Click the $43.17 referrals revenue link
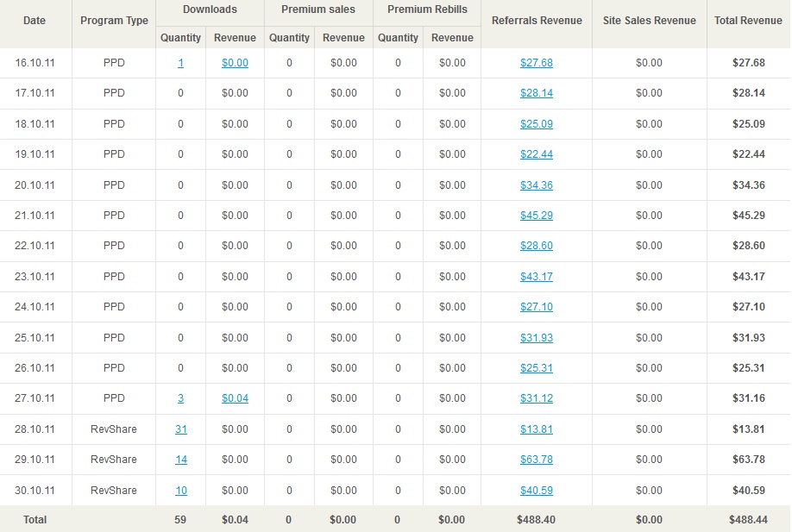Image resolution: width=792 pixels, height=532 pixels. tap(537, 276)
